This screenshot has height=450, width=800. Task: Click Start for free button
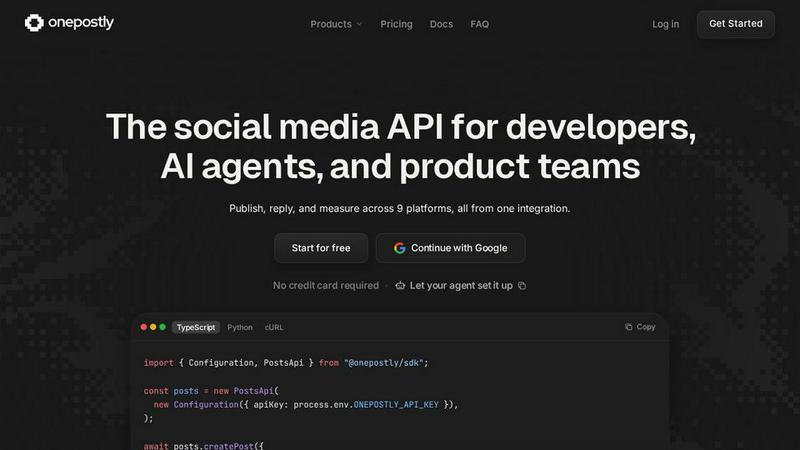321,248
